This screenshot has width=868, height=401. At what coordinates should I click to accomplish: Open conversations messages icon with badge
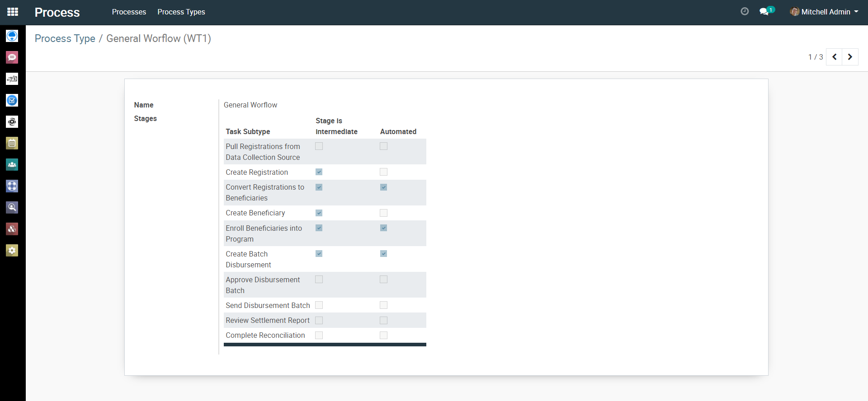(x=765, y=12)
